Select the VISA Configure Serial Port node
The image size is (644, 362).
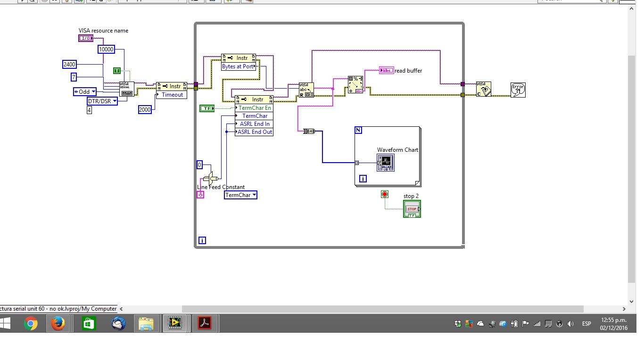pos(126,90)
